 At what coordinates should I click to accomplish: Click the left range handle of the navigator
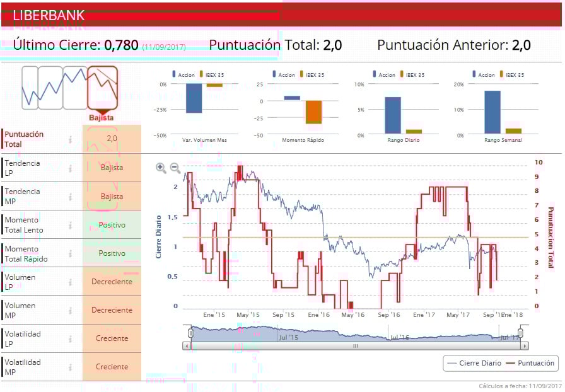(x=190, y=333)
